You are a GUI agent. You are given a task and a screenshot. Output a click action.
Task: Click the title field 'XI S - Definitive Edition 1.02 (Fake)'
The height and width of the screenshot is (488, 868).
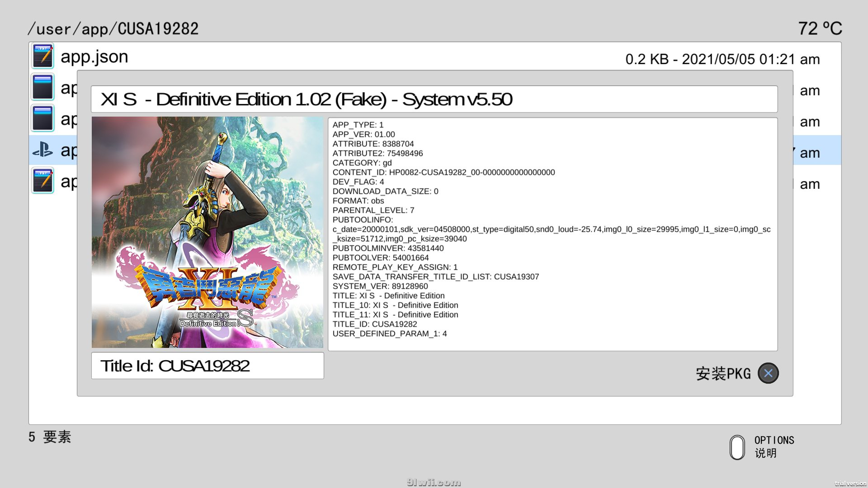pos(434,99)
